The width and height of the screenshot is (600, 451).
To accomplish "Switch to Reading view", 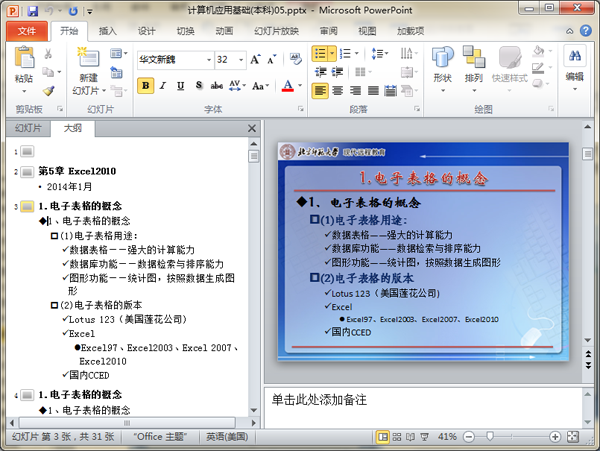I will 410,436.
